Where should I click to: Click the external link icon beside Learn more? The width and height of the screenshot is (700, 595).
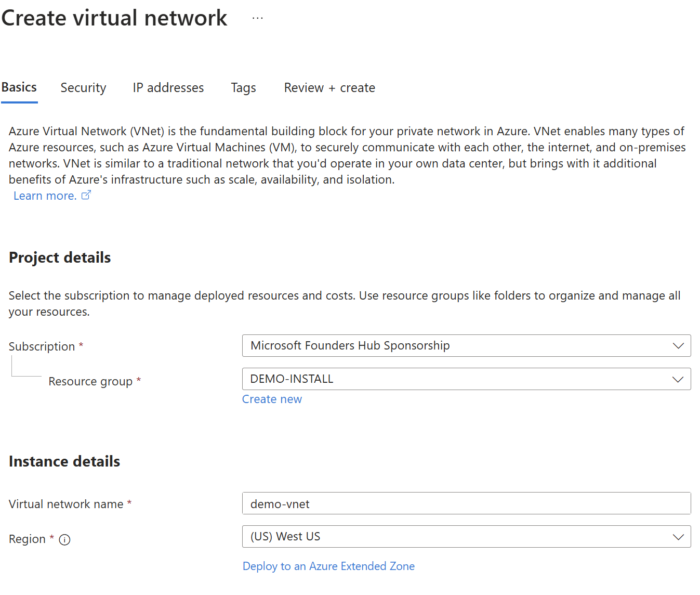[x=86, y=195]
